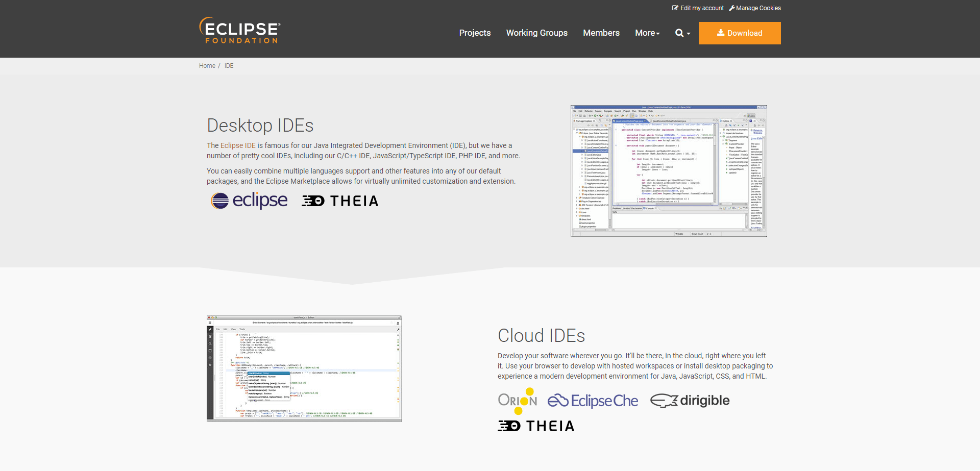Click the Desktop IDE screenshot image
980x471 pixels.
click(x=668, y=170)
